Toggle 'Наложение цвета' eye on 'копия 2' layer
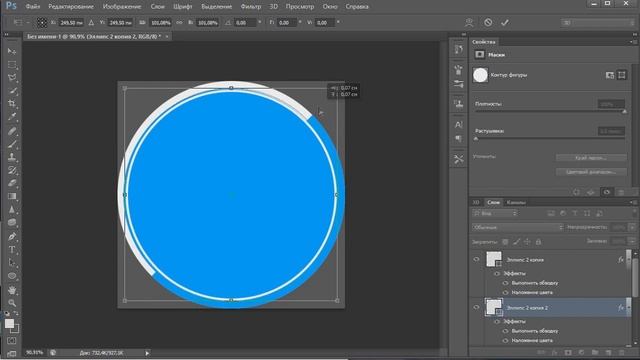 [505, 340]
